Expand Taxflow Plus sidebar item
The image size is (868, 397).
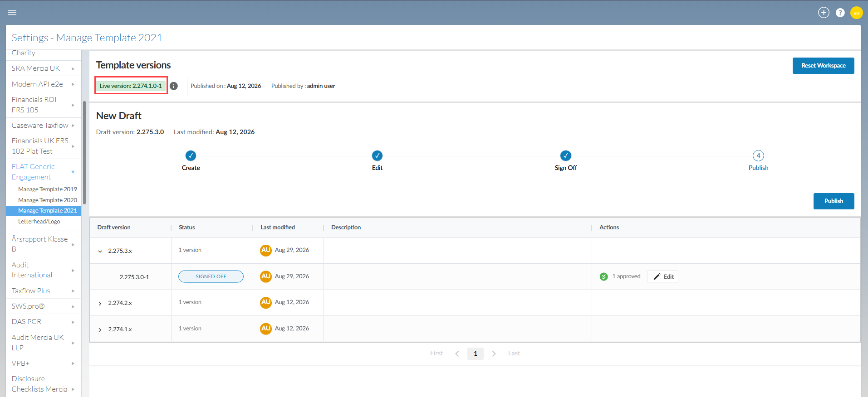click(x=73, y=291)
